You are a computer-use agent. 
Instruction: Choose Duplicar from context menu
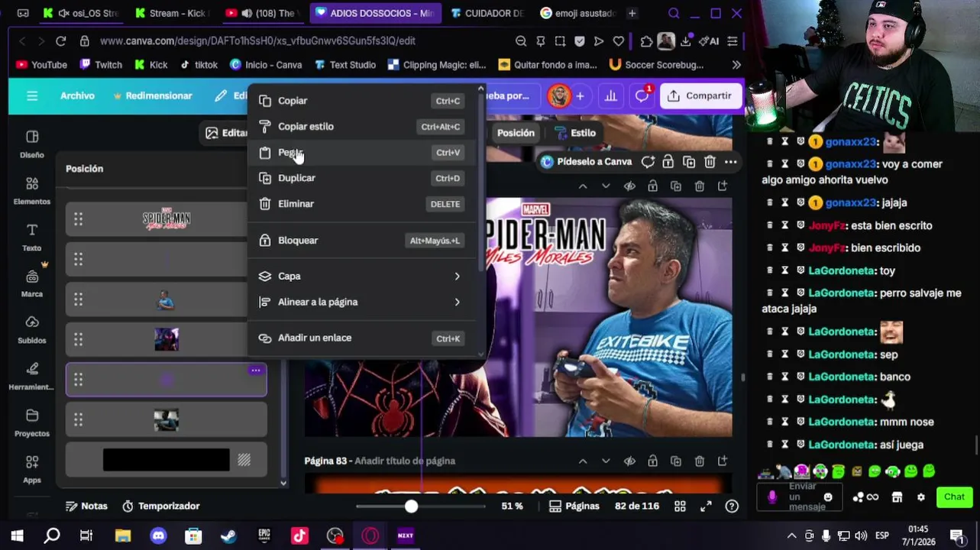pyautogui.click(x=363, y=178)
